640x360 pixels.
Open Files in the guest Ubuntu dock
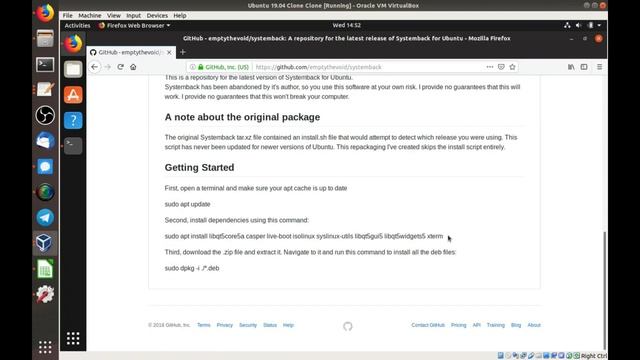pyautogui.click(x=73, y=69)
